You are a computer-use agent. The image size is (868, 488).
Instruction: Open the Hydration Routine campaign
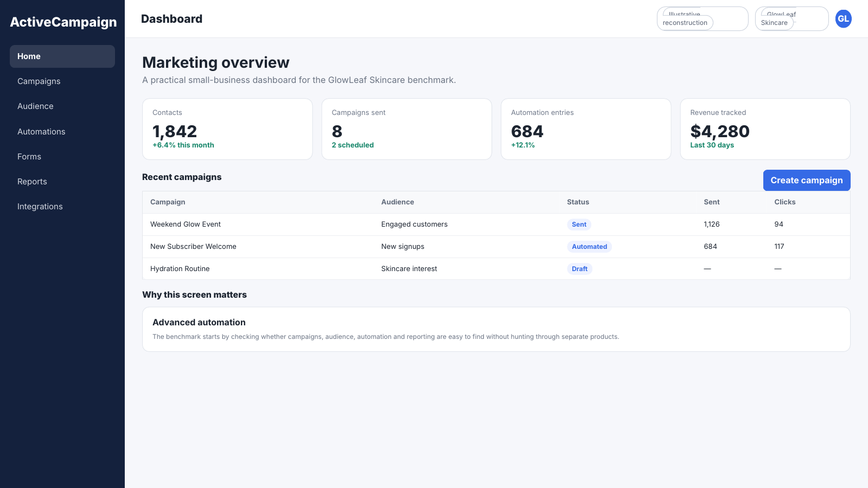(180, 269)
